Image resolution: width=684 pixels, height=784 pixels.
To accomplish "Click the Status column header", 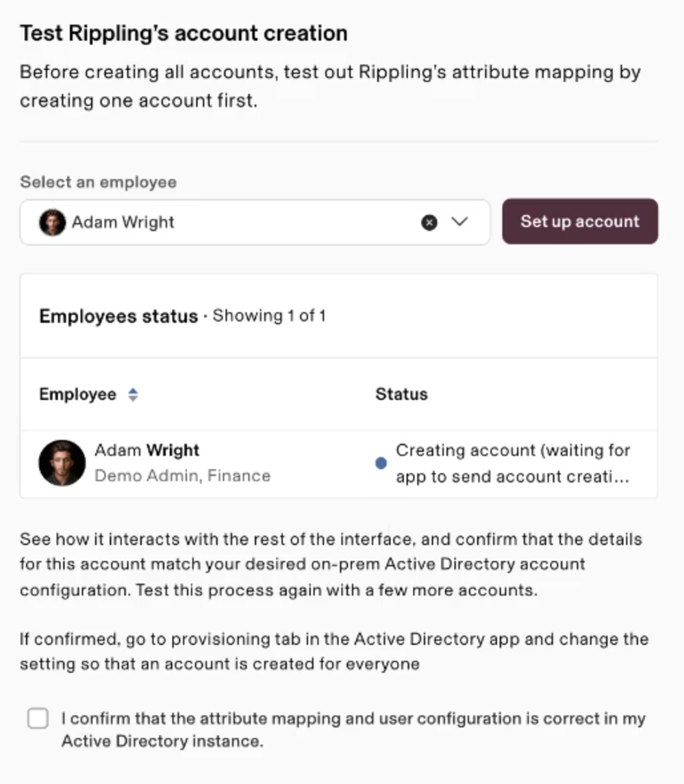I will (x=401, y=394).
